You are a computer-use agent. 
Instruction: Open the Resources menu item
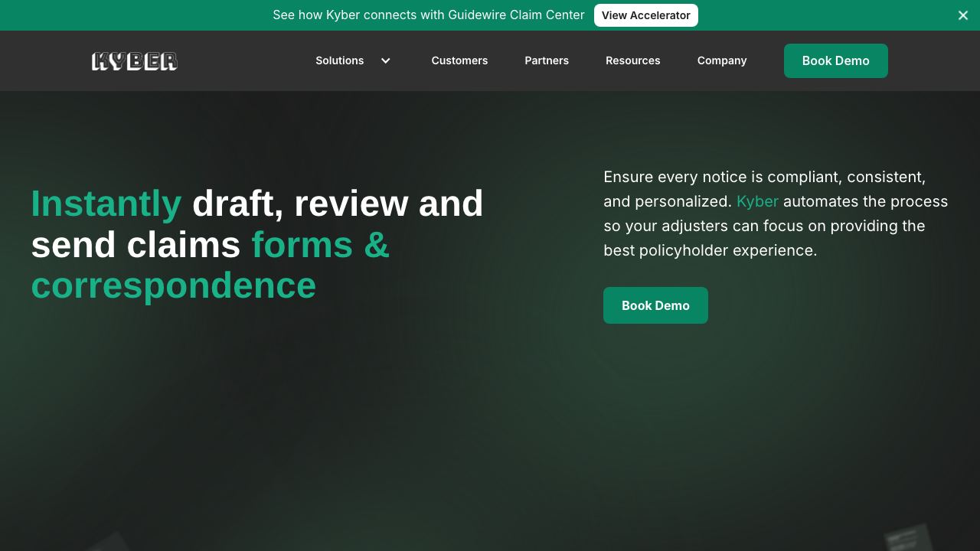click(633, 60)
